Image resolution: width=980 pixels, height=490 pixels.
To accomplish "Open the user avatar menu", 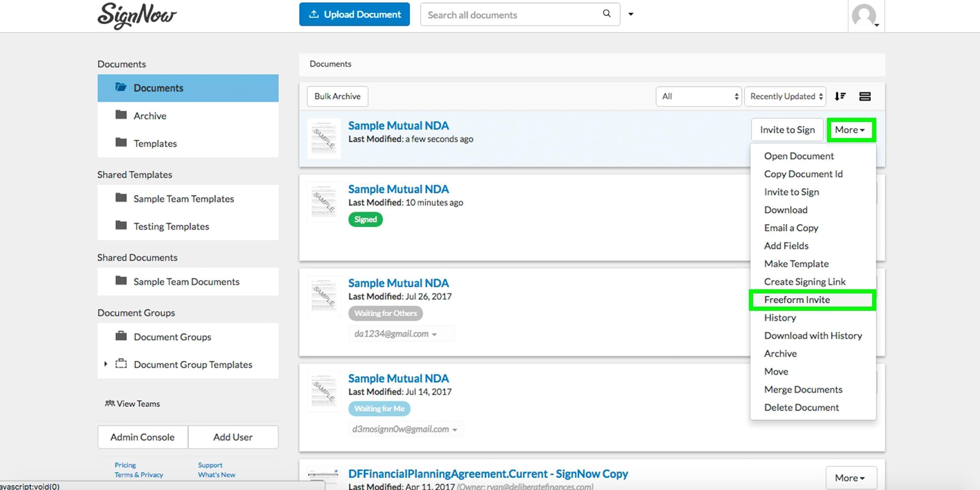I will 865,16.
